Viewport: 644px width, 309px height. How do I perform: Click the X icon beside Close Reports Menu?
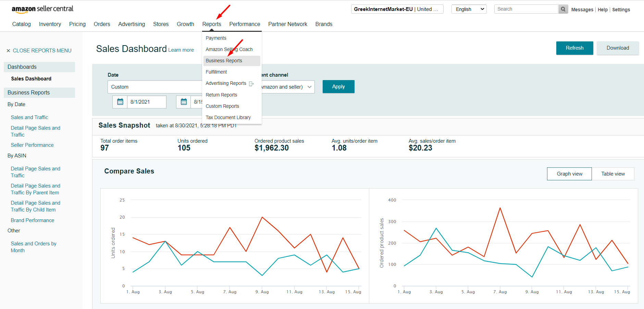coord(8,51)
